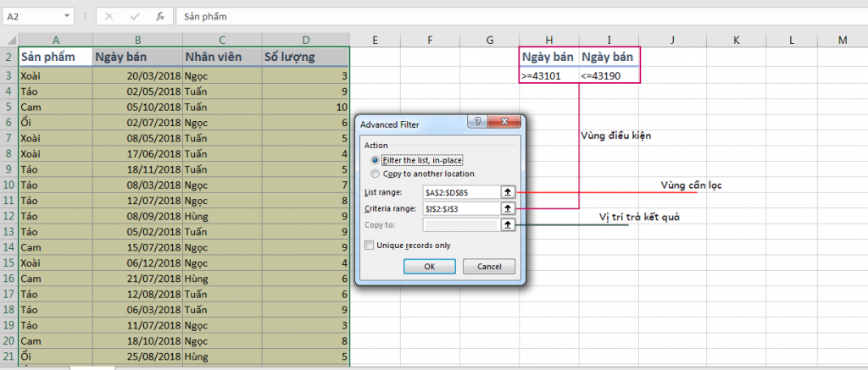Select column D header

click(306, 40)
